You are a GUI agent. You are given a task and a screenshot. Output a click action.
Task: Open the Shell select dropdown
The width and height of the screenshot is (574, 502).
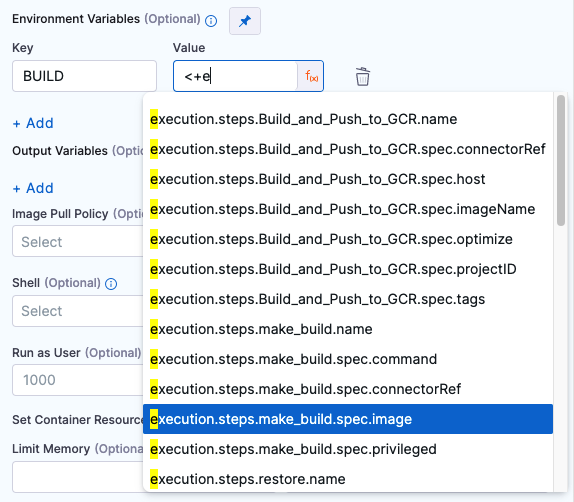pyautogui.click(x=78, y=311)
